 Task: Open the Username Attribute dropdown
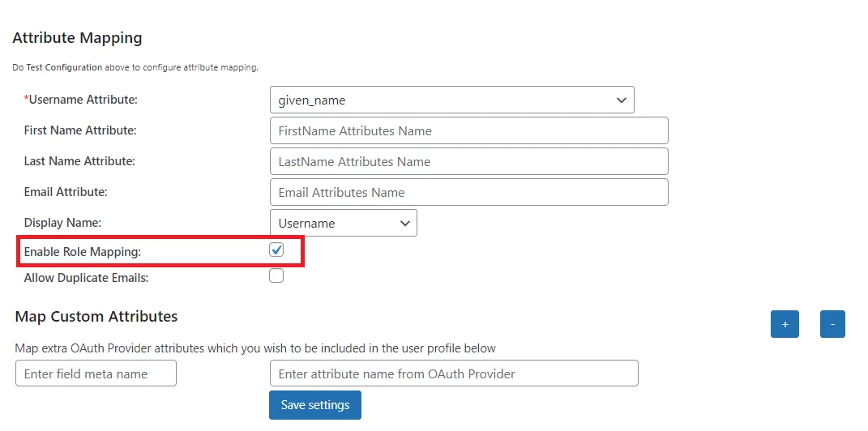pyautogui.click(x=451, y=100)
